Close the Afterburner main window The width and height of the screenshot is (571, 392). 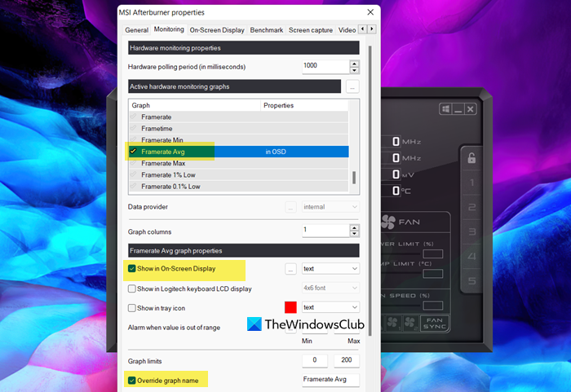(471, 109)
